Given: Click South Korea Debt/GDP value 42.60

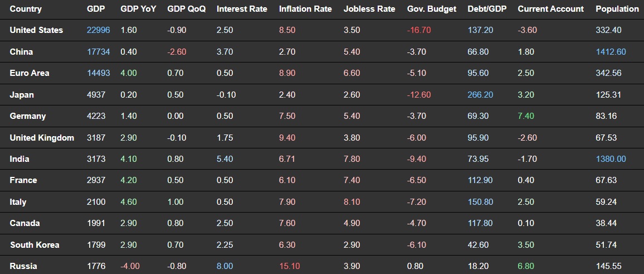Looking at the screenshot, I should 478,245.
